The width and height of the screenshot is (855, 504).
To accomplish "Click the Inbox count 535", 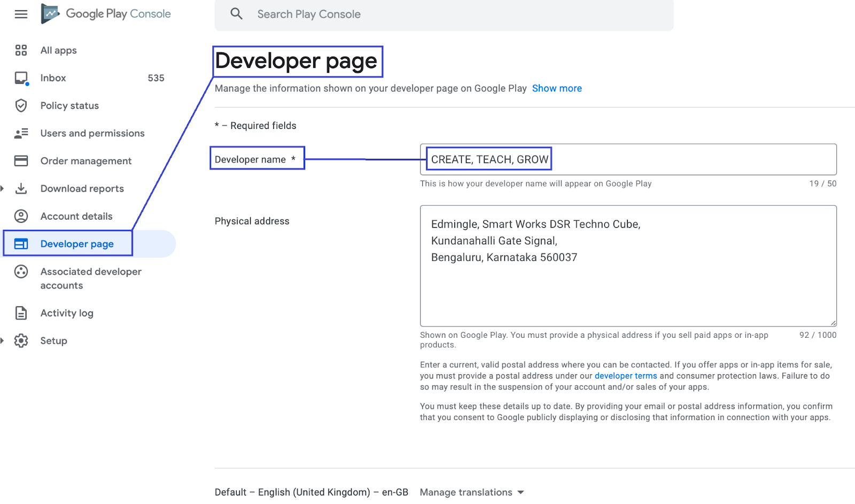I will pyautogui.click(x=156, y=78).
